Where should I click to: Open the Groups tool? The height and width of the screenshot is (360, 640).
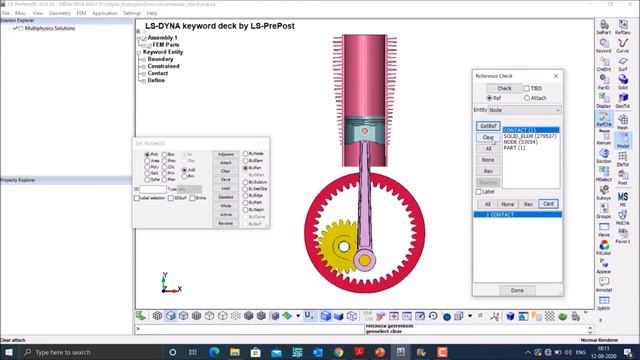(x=604, y=211)
